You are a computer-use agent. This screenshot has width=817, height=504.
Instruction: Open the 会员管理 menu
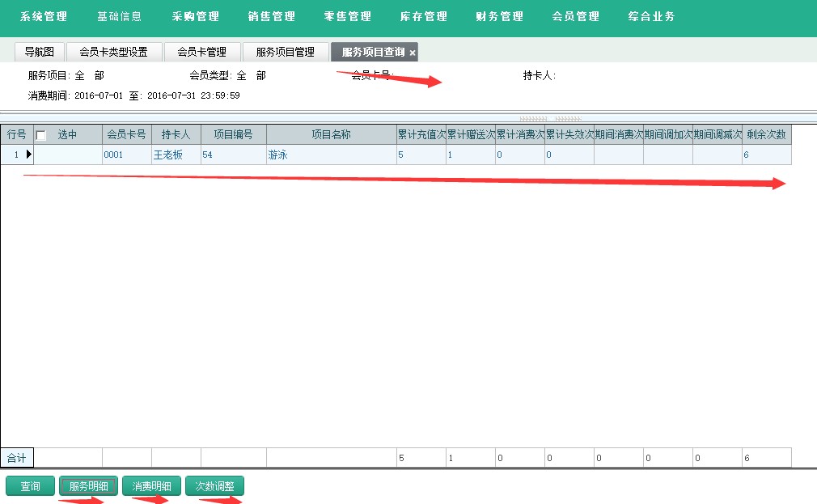[x=576, y=17]
